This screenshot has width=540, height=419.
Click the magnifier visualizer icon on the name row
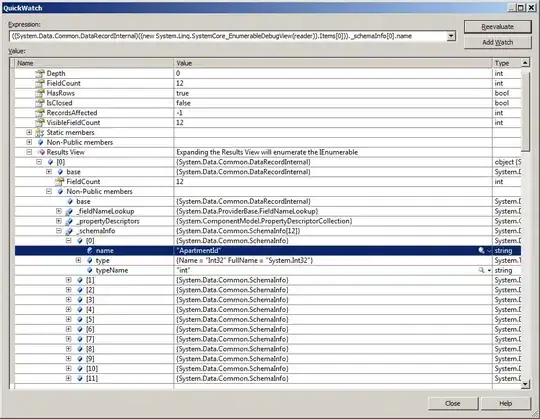[481, 251]
